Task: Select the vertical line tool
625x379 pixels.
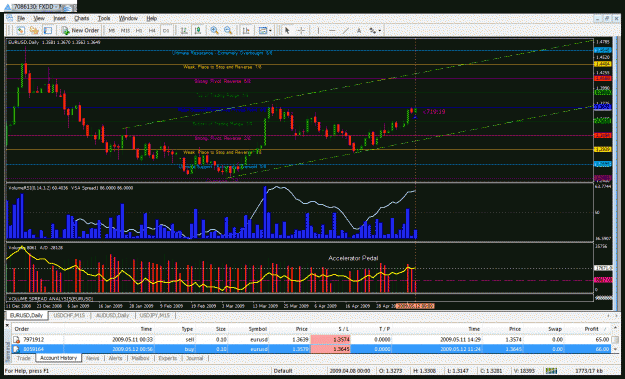Action: point(318,30)
